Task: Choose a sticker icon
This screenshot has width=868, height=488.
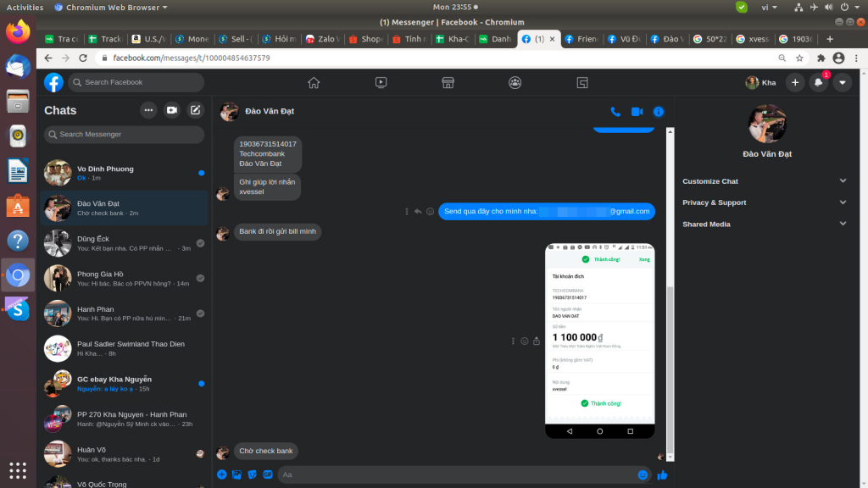Action: pos(253,474)
